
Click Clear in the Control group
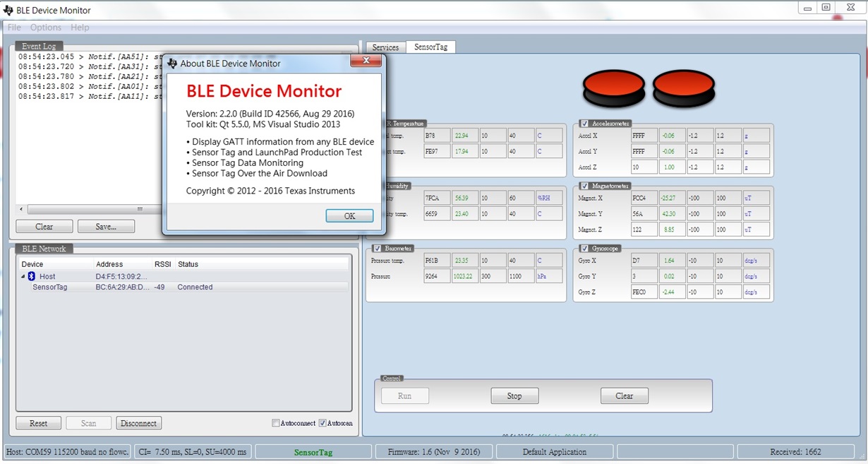(625, 395)
